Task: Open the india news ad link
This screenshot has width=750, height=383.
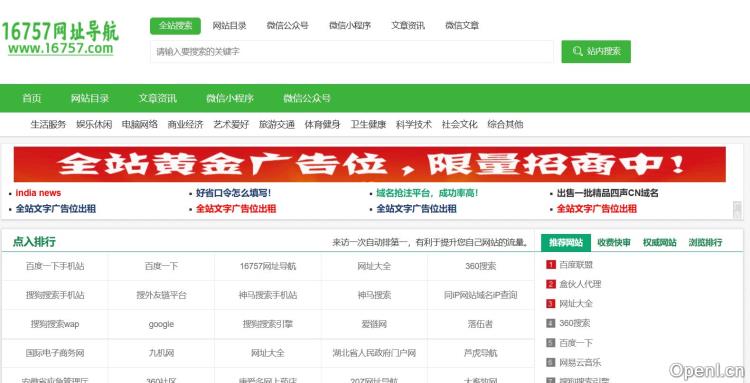Action: click(38, 193)
